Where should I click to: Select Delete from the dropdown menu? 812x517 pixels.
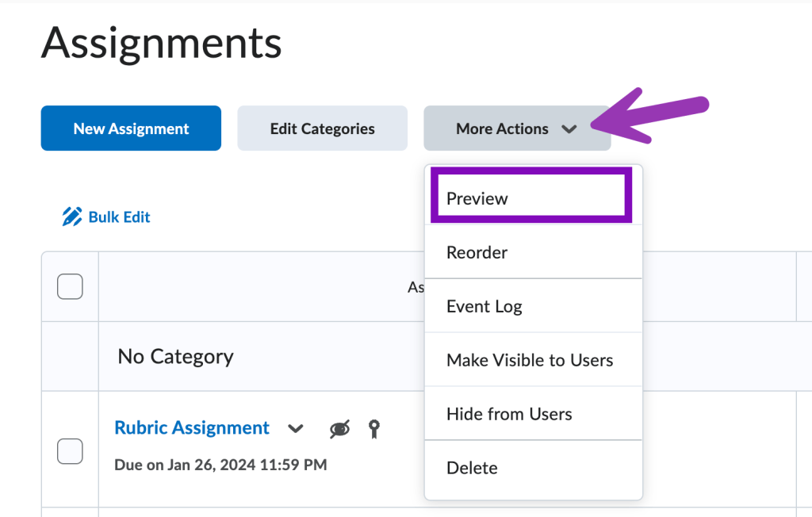[x=533, y=468]
